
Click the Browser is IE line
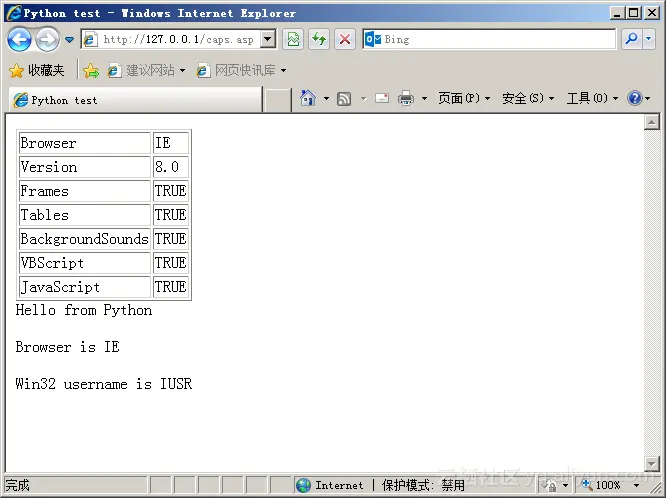(68, 347)
